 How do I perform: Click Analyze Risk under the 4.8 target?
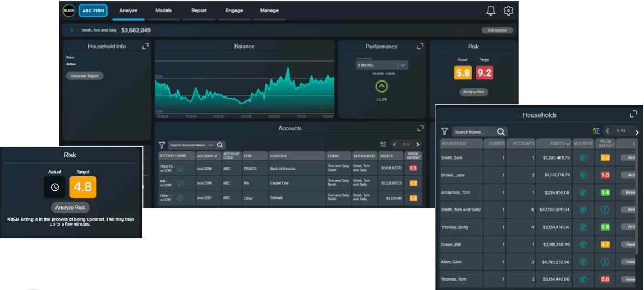70,207
